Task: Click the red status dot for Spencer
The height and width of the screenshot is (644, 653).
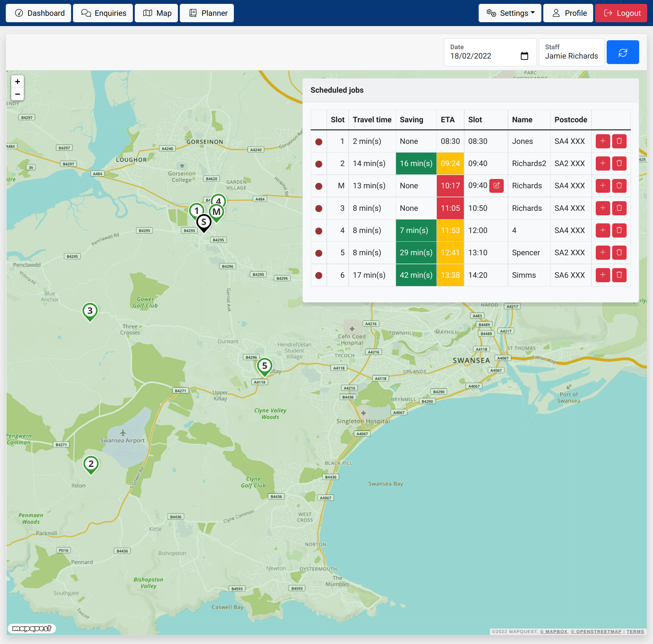Action: [x=319, y=253]
